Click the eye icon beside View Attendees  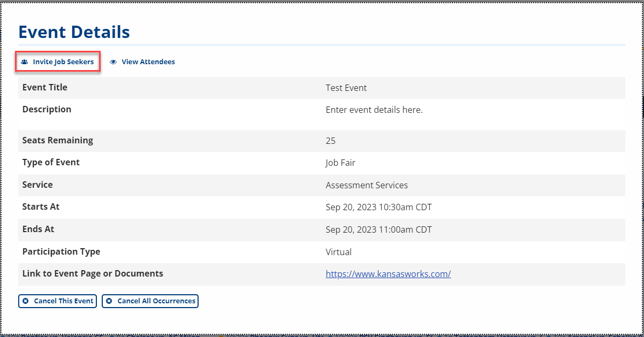(113, 62)
